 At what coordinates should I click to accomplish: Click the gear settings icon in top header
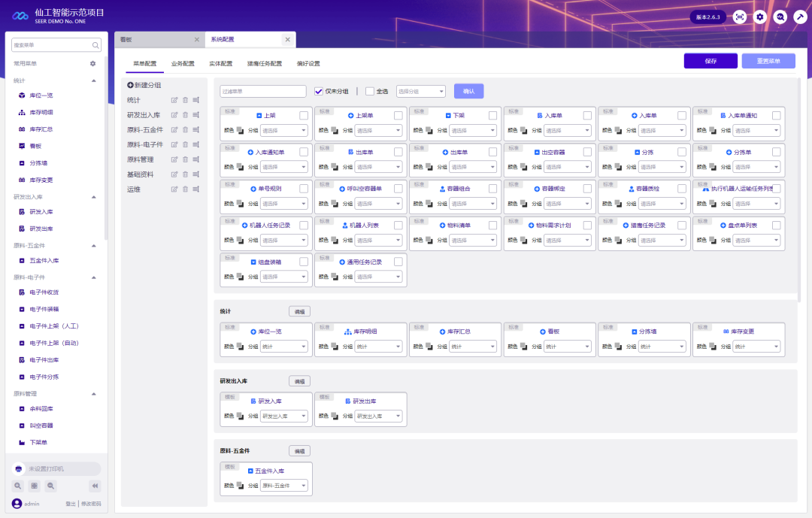click(760, 17)
